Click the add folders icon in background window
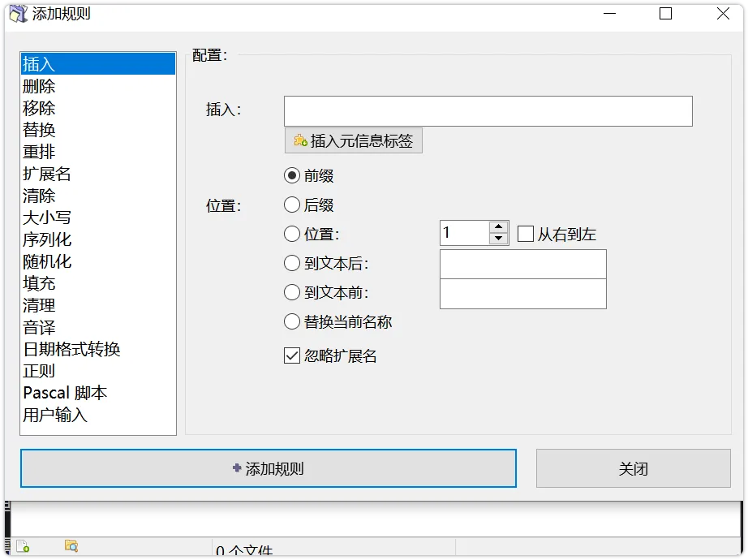This screenshot has width=748, height=560. (x=71, y=545)
